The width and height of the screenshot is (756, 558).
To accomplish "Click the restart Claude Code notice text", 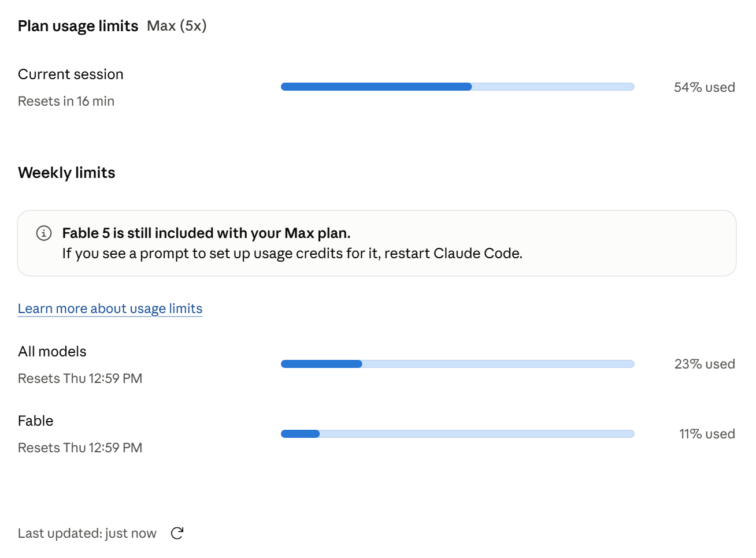I will (292, 254).
